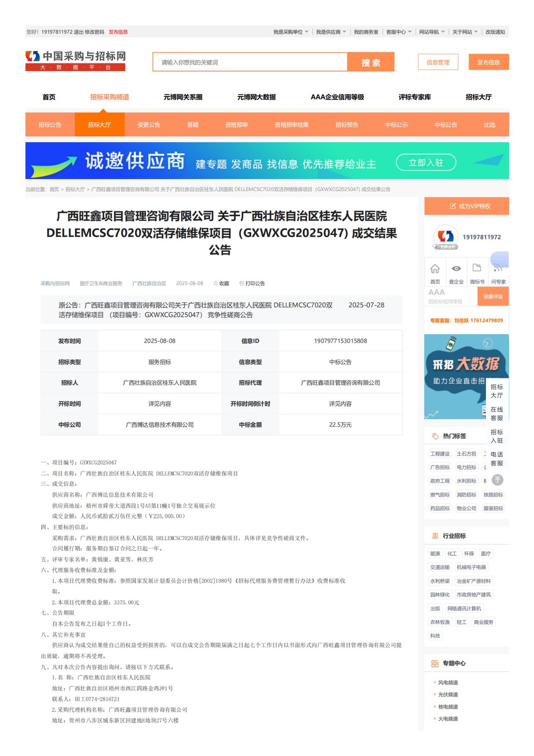Viewport: 534px width, 756px height.
Task: Click the 行业招标 section icon
Action: coord(435,536)
